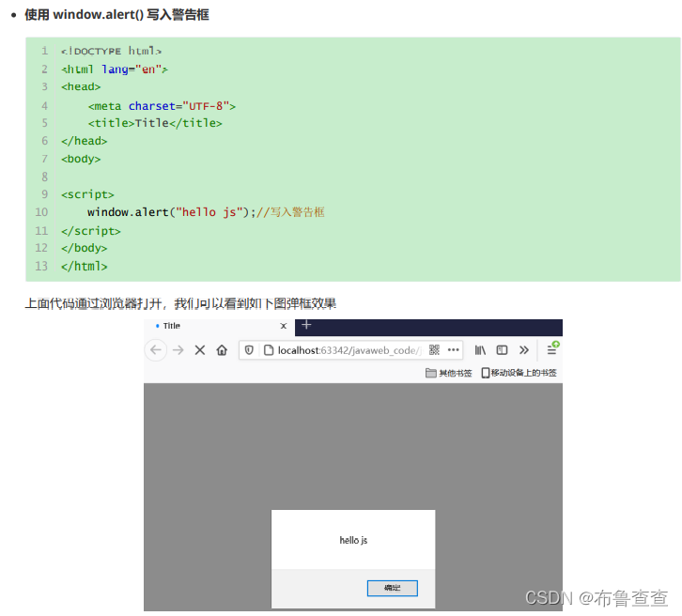Close the Title tab
The image size is (682, 616).
pyautogui.click(x=284, y=326)
